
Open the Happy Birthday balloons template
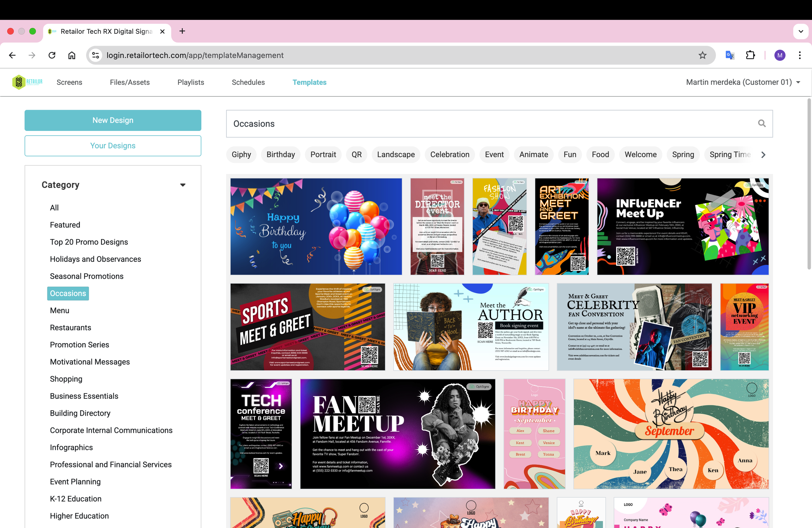point(316,226)
